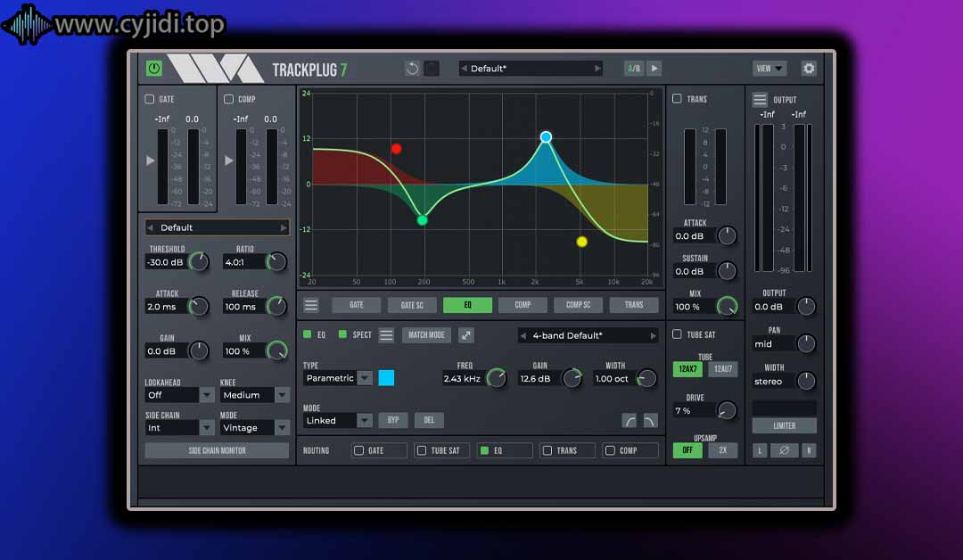Image resolution: width=963 pixels, height=560 pixels.
Task: Click the LIMITER button
Action: (785, 425)
